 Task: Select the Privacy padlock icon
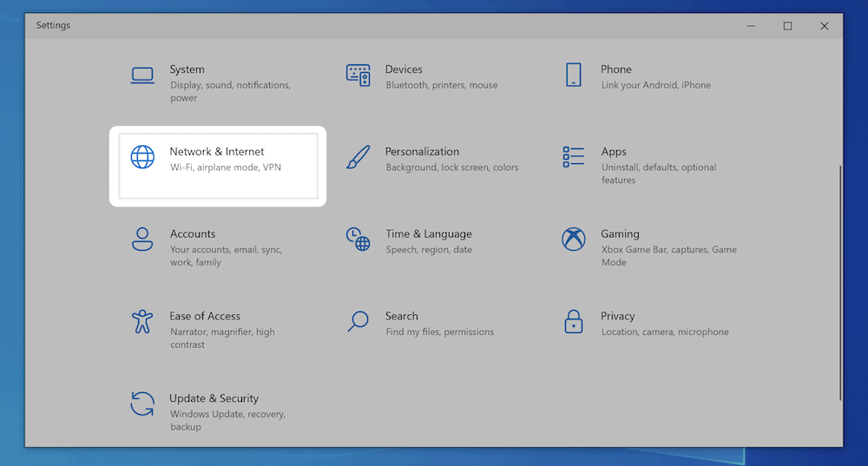coord(573,322)
